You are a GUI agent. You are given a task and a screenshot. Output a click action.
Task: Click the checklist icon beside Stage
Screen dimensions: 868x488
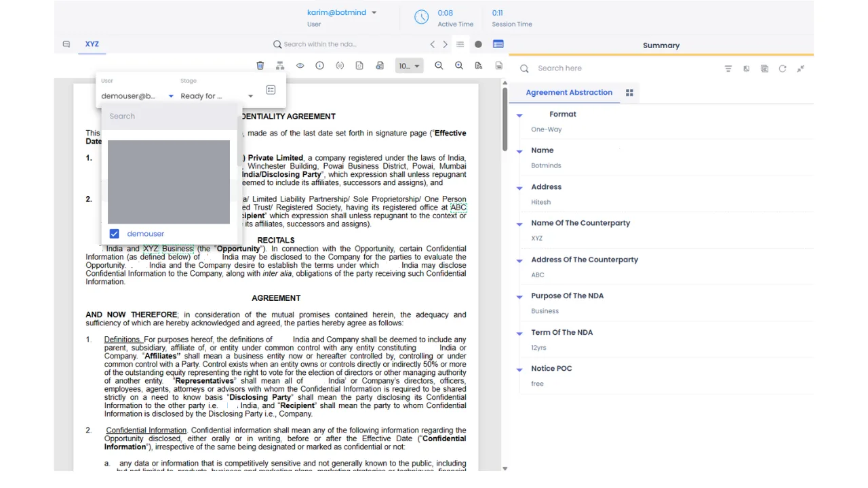271,89
